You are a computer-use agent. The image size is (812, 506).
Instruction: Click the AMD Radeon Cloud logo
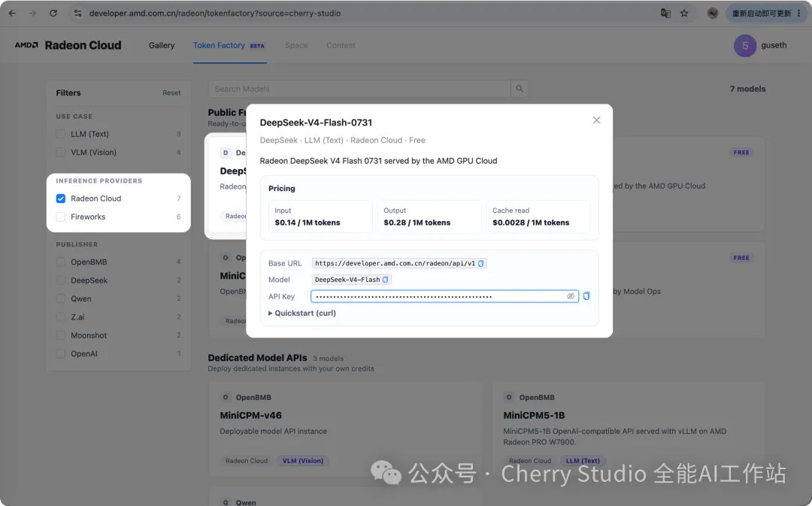[68, 46]
